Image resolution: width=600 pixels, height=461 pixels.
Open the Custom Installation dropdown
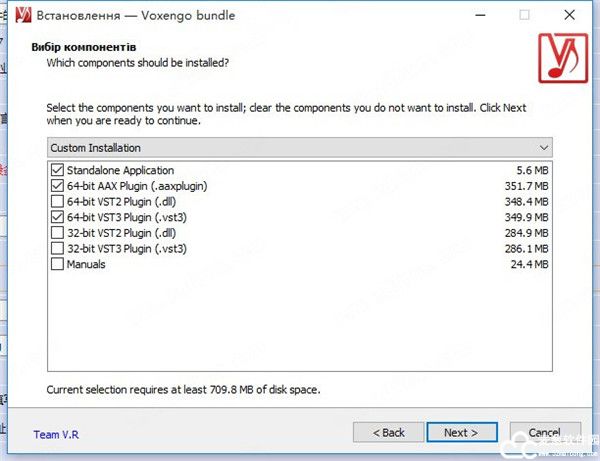300,147
